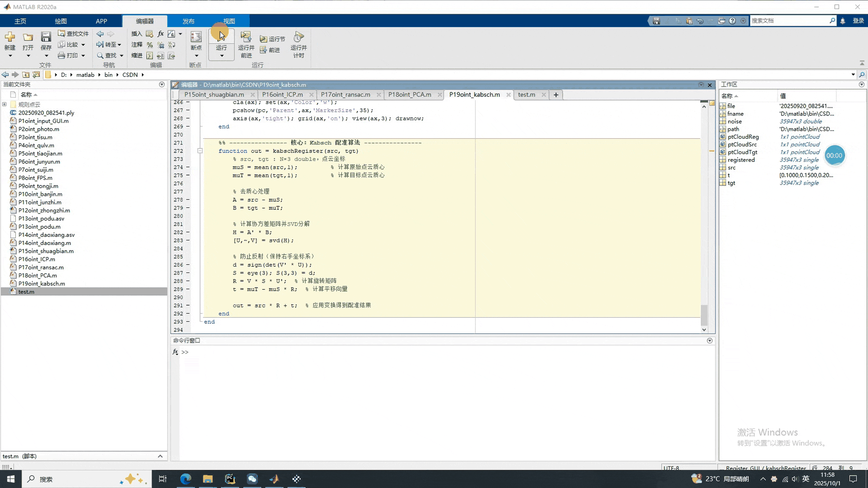The image size is (868, 488).
Task: Collapse the kabschRegister function code fold
Action: (200, 151)
